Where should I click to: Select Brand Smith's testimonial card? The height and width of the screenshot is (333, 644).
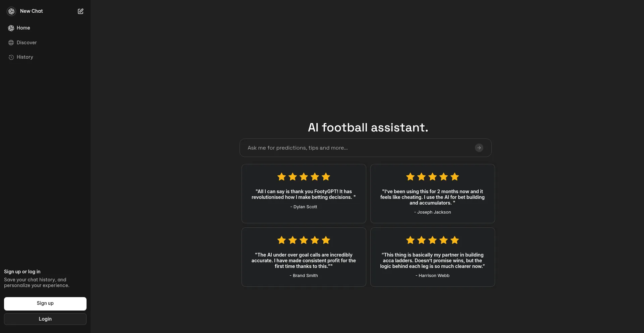coord(304,257)
